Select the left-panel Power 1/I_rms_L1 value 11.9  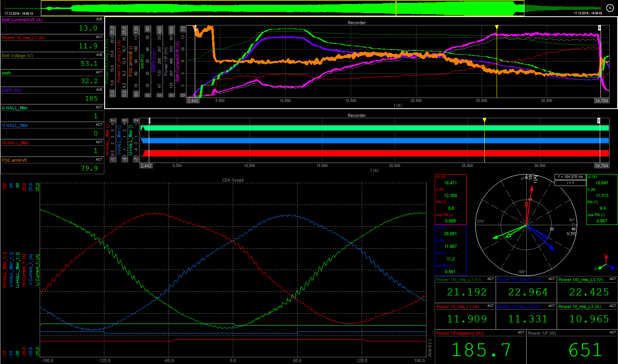click(88, 46)
